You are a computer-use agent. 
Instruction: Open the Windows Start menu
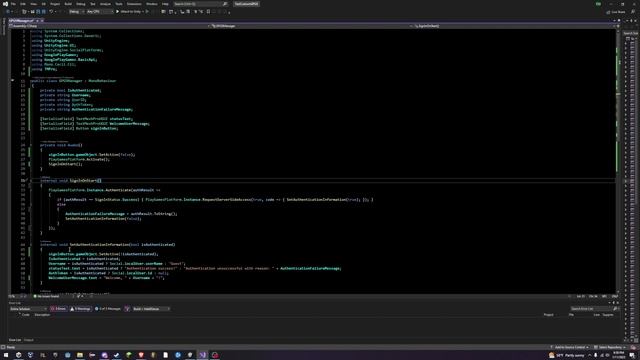click(x=6, y=355)
